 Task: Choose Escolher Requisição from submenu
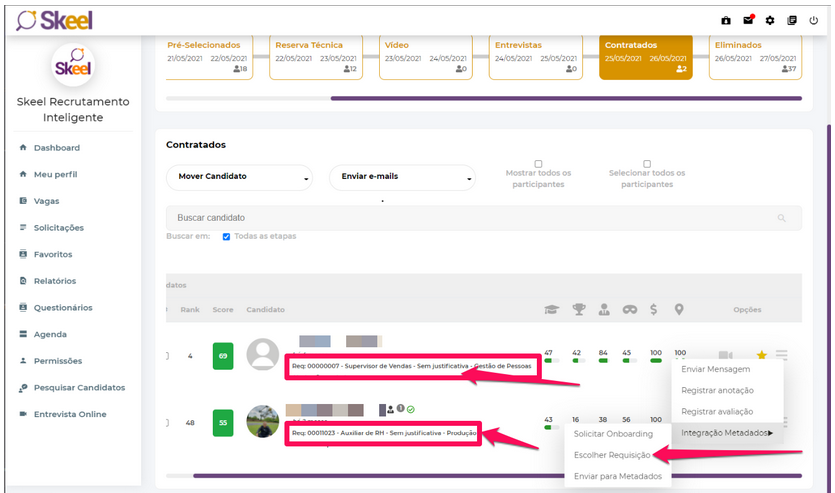(612, 455)
